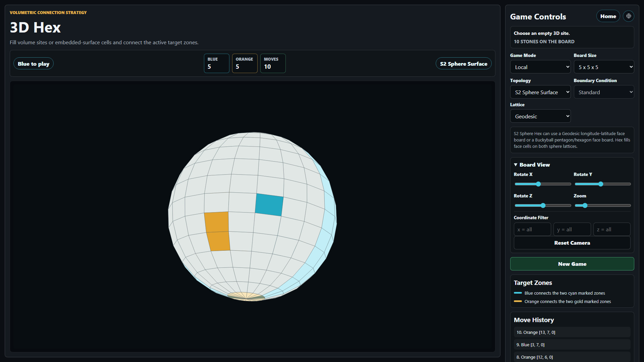The height and width of the screenshot is (362, 644).
Task: Click the S2 Sphere Surface badge
Action: tap(464, 64)
